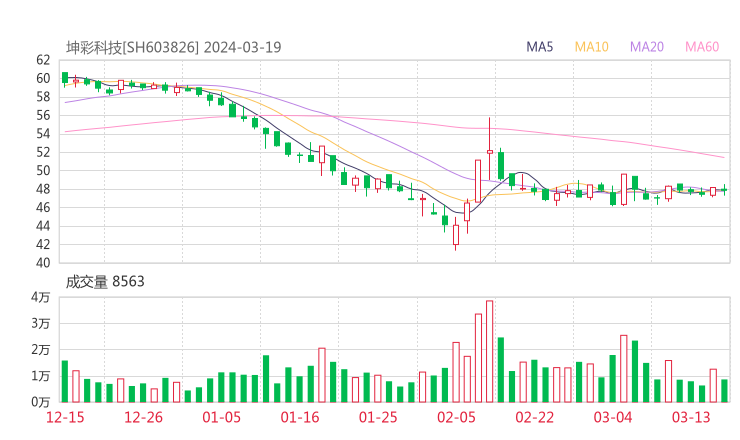
Task: Click the 03-13 date axis label
Action: (x=691, y=417)
